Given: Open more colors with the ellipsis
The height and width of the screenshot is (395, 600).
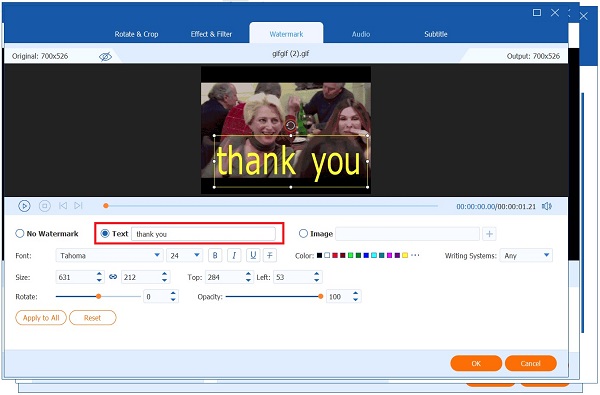Looking at the screenshot, I should coord(415,255).
